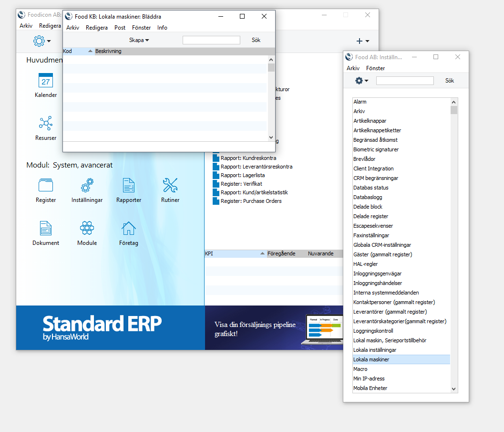The width and height of the screenshot is (504, 432).
Task: Click the Register: Purchase Orders shortcut icon
Action: (216, 201)
